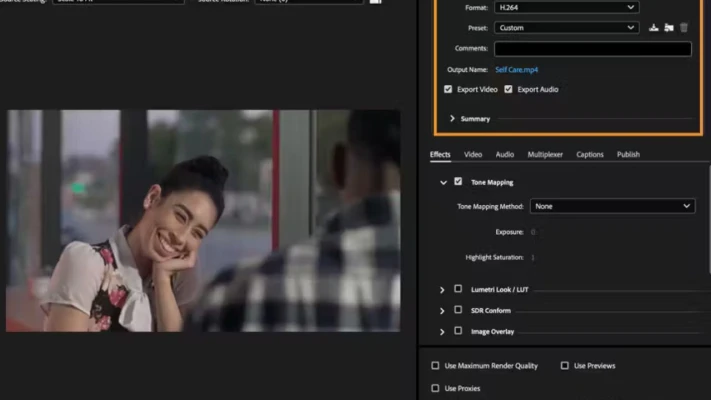Open the Preset Custom dropdown
Screen dimensions: 711x400
[x=566, y=28]
